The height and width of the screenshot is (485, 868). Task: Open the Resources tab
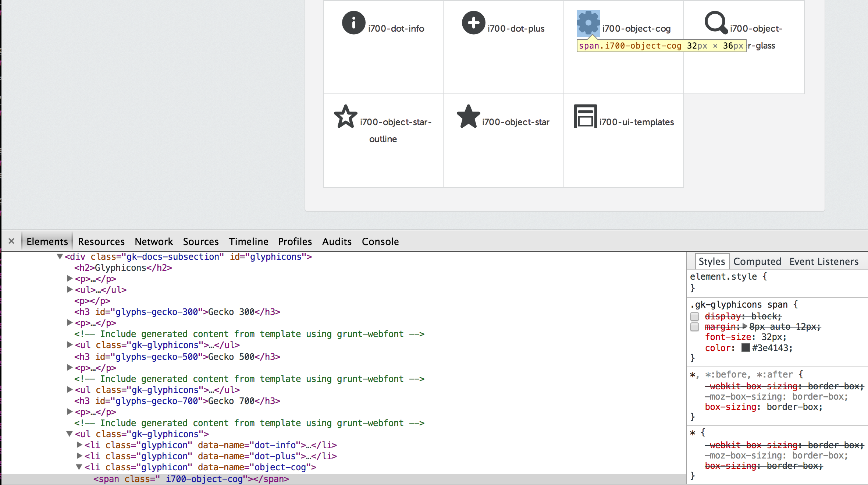coord(101,241)
